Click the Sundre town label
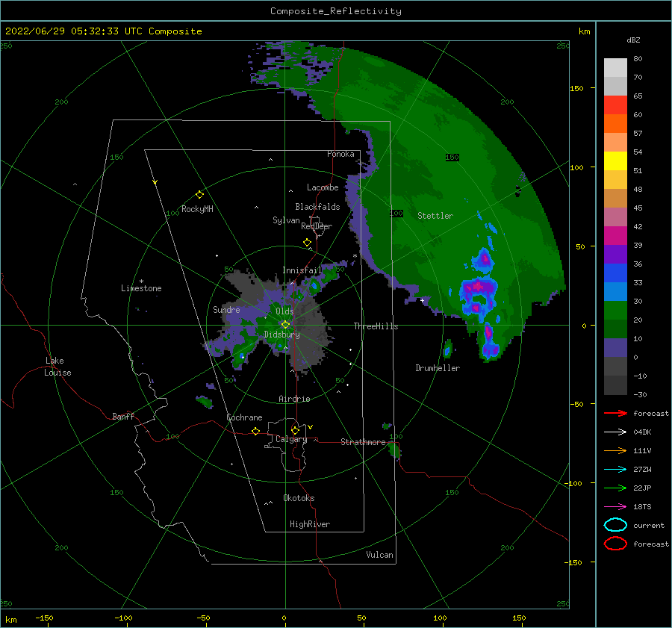The image size is (672, 628). point(226,310)
